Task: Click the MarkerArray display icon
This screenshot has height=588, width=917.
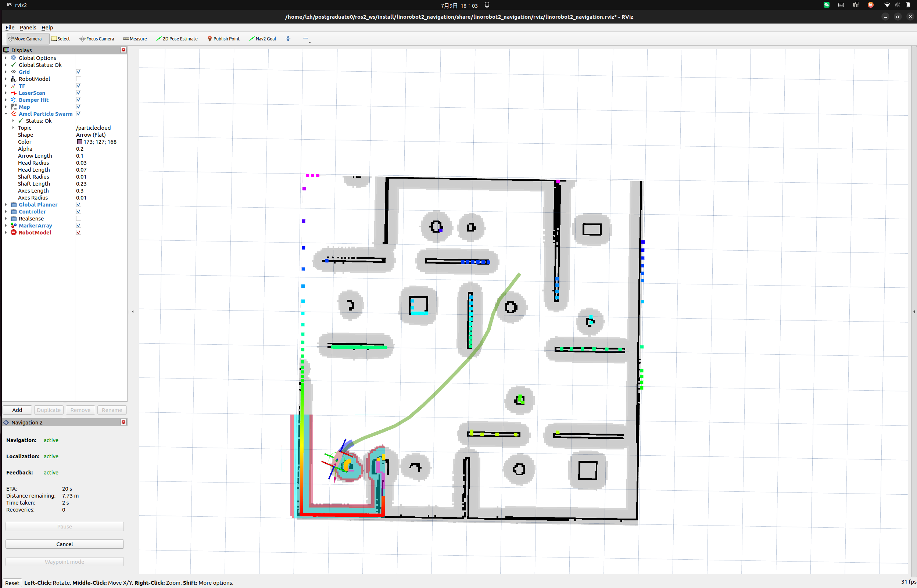Action: pos(13,225)
